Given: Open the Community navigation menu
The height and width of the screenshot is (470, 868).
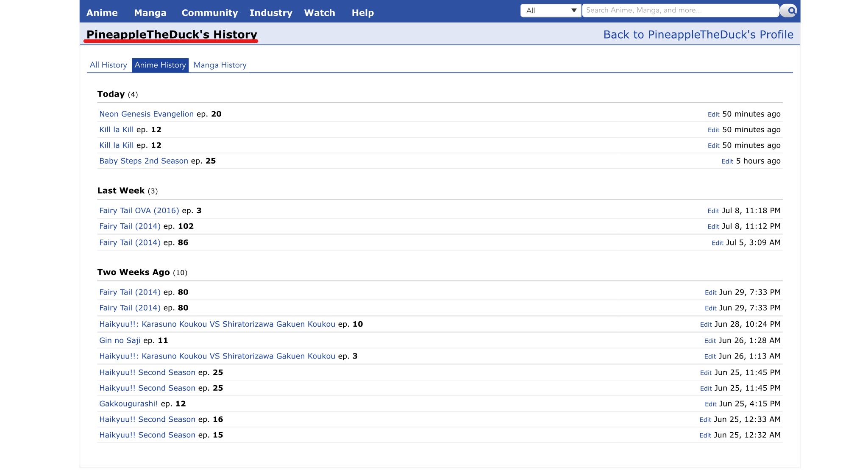Looking at the screenshot, I should pos(209,13).
